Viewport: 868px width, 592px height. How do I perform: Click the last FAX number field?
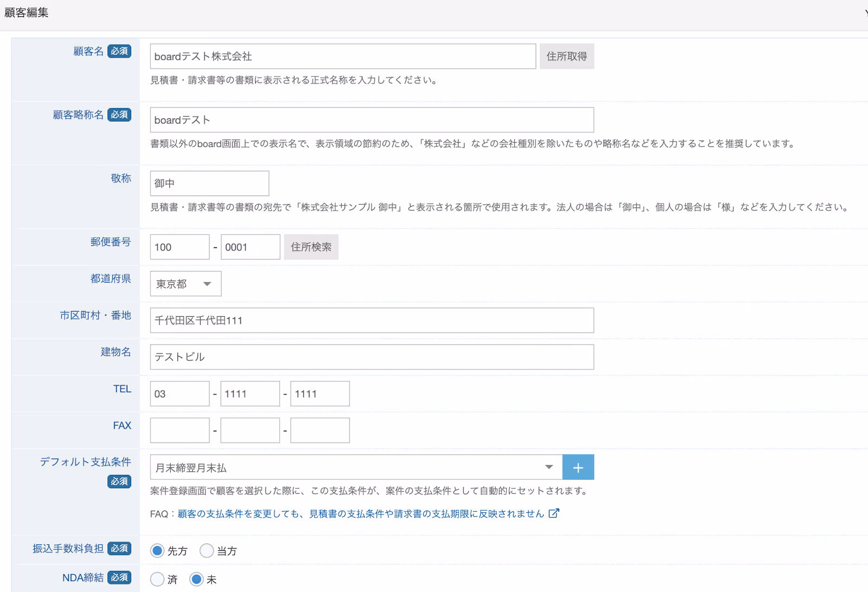coord(320,430)
